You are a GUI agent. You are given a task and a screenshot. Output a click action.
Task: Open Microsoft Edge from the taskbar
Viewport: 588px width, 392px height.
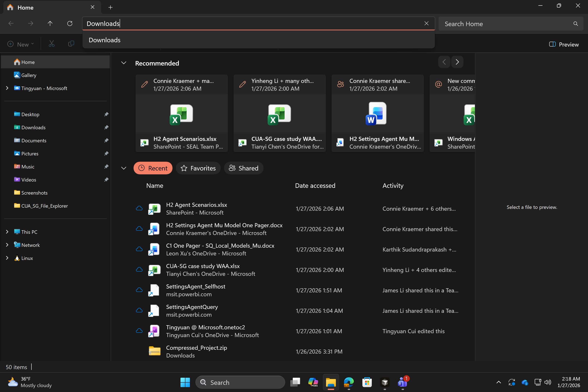coord(349,382)
